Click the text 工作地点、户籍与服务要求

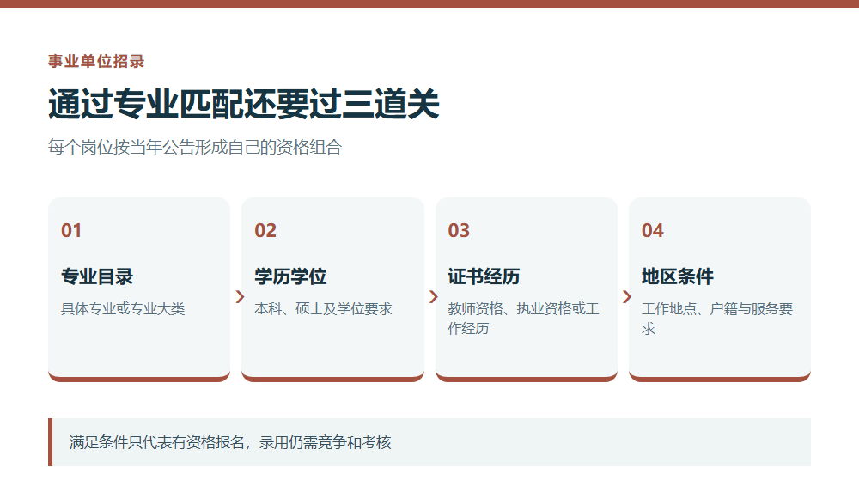(x=717, y=319)
